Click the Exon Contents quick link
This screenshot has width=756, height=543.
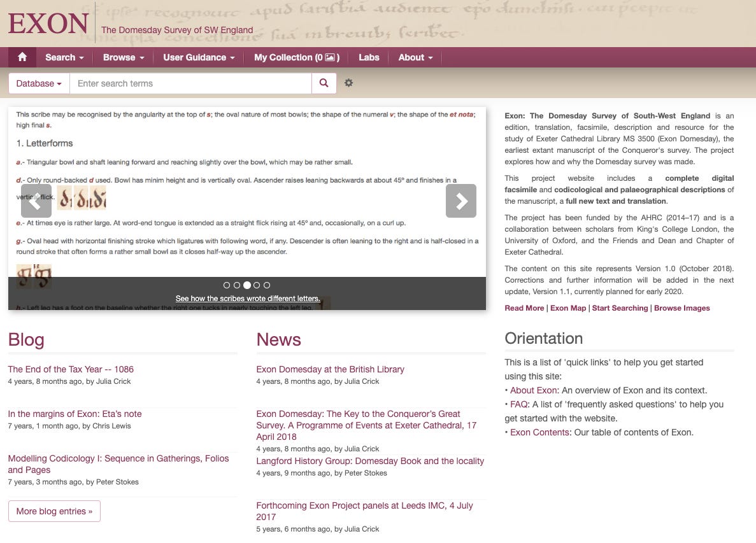coord(541,432)
